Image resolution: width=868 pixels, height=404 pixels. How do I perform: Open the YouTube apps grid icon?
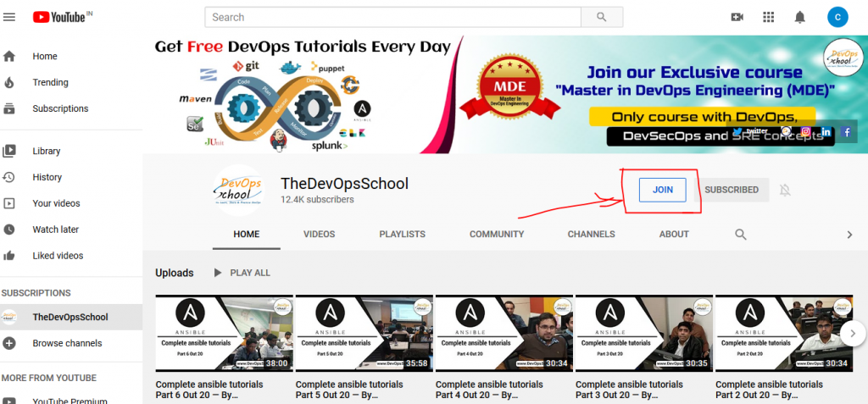(x=768, y=17)
